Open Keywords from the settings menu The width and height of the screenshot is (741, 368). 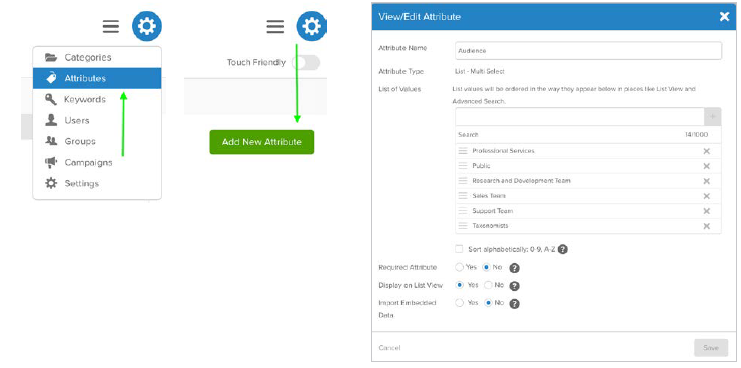(97, 99)
